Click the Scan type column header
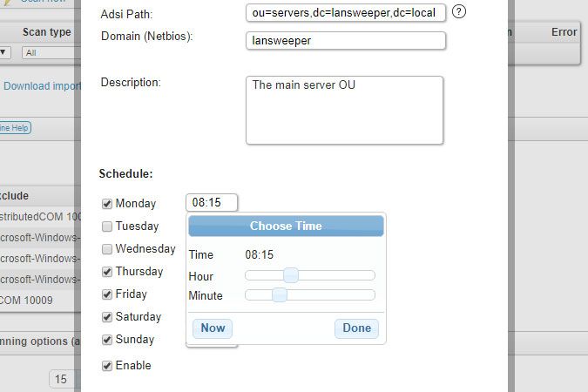 [47, 32]
